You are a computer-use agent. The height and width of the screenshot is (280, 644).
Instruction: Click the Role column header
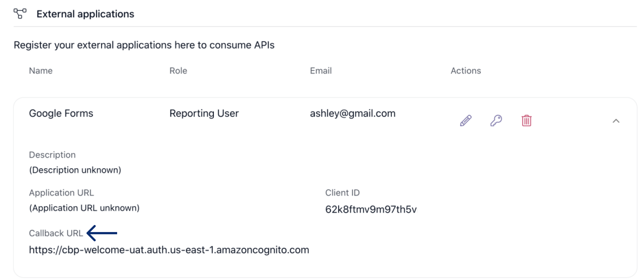[x=178, y=71]
